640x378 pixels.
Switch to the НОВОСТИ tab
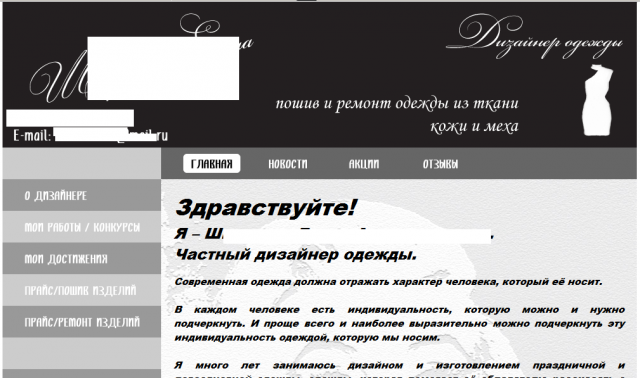point(288,164)
